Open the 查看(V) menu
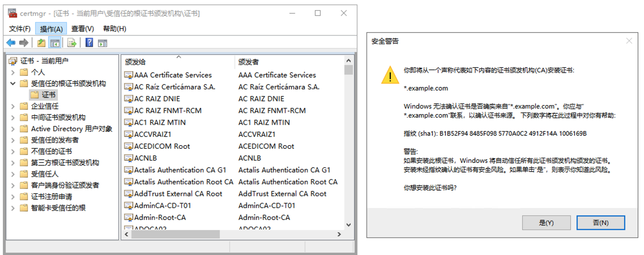Viewport: 644px width, 255px height. pyautogui.click(x=82, y=29)
